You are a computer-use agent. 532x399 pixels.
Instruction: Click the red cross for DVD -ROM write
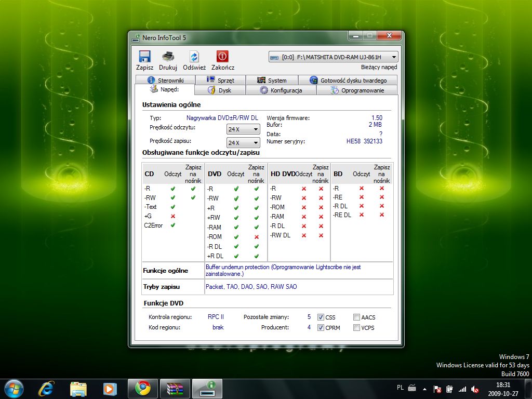tap(257, 237)
